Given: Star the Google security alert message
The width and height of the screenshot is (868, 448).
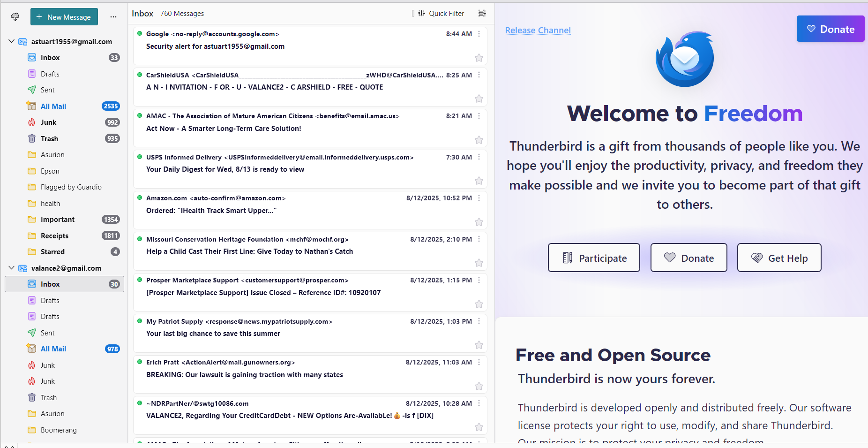Looking at the screenshot, I should pos(479,58).
